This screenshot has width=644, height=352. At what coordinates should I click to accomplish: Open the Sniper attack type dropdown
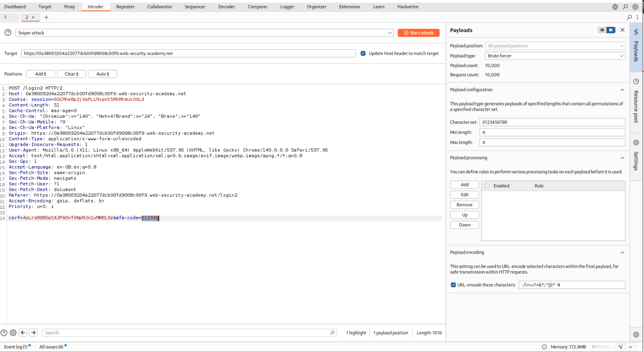(204, 33)
